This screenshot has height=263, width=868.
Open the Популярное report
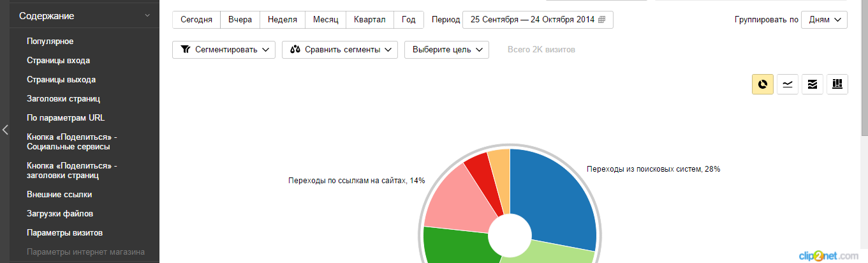tap(50, 41)
